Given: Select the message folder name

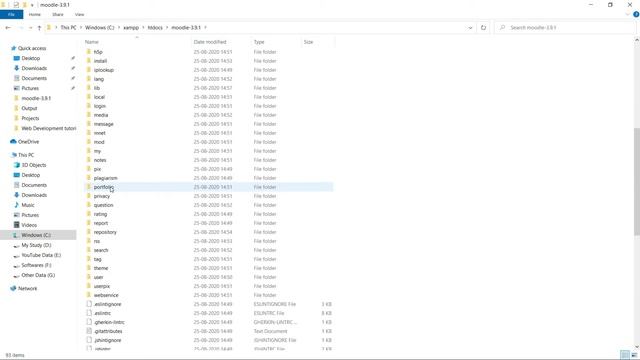Looking at the screenshot, I should click(104, 124).
